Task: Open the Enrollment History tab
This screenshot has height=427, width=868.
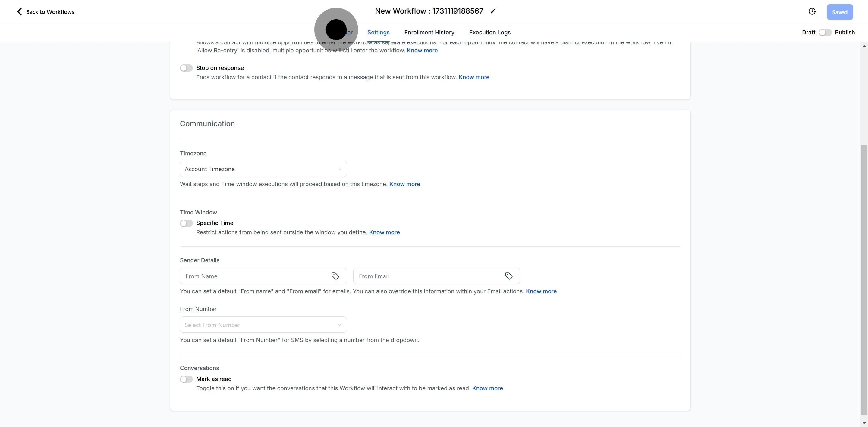Action: click(429, 32)
